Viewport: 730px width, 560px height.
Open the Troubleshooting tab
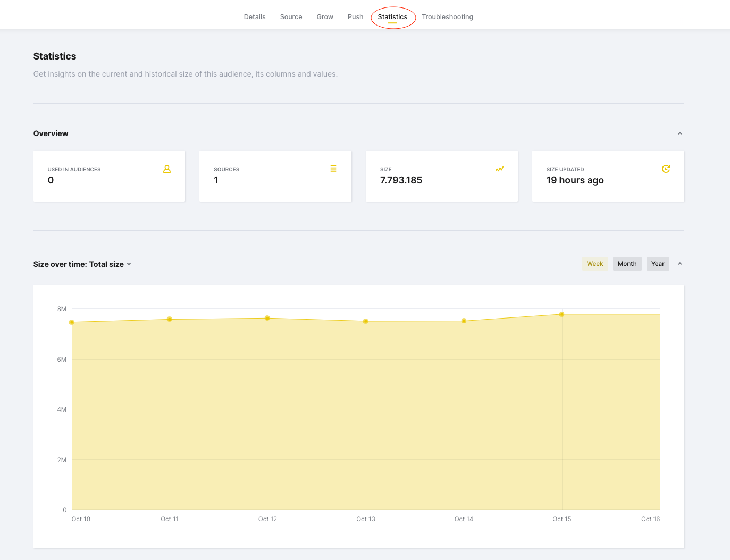pos(447,17)
